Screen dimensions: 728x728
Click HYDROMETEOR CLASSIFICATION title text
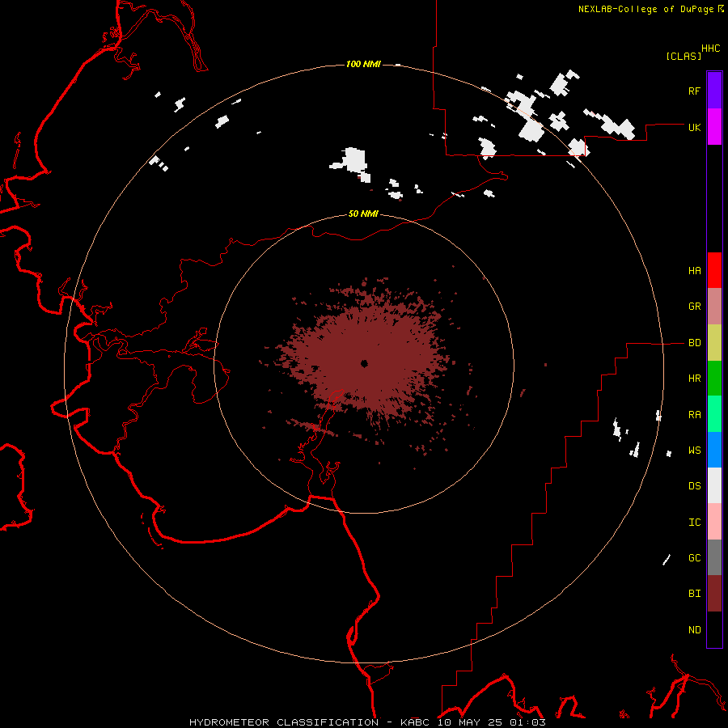pyautogui.click(x=284, y=722)
